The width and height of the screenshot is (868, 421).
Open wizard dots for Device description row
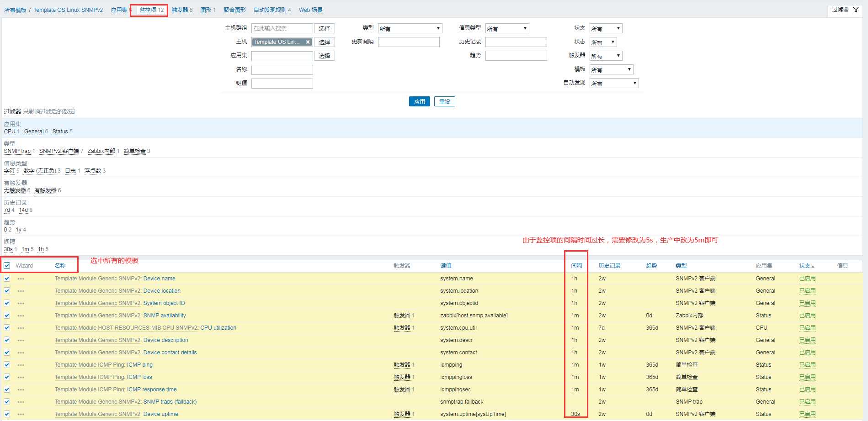tap(21, 340)
